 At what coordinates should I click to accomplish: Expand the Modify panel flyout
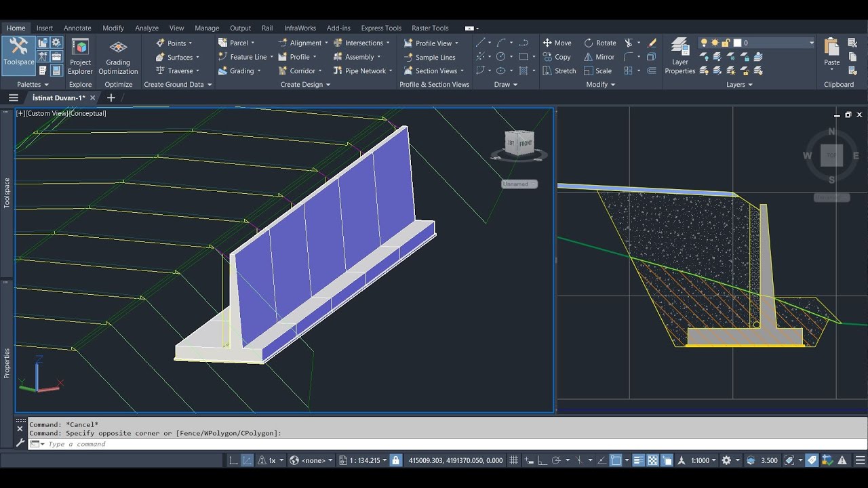pos(601,85)
